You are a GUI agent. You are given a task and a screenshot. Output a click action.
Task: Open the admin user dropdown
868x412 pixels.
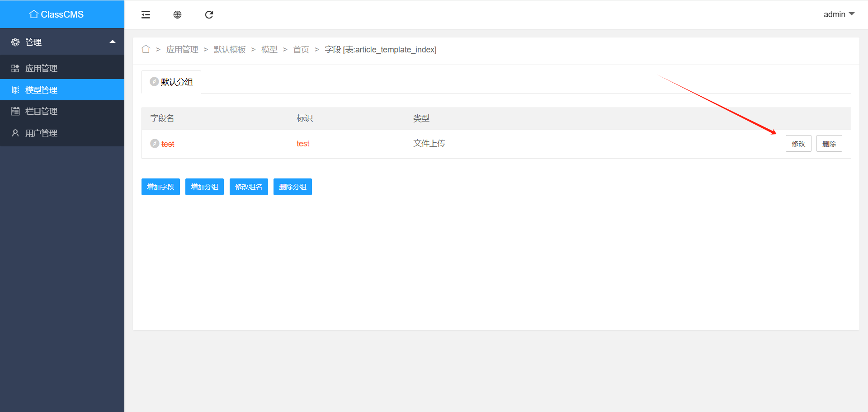point(839,14)
